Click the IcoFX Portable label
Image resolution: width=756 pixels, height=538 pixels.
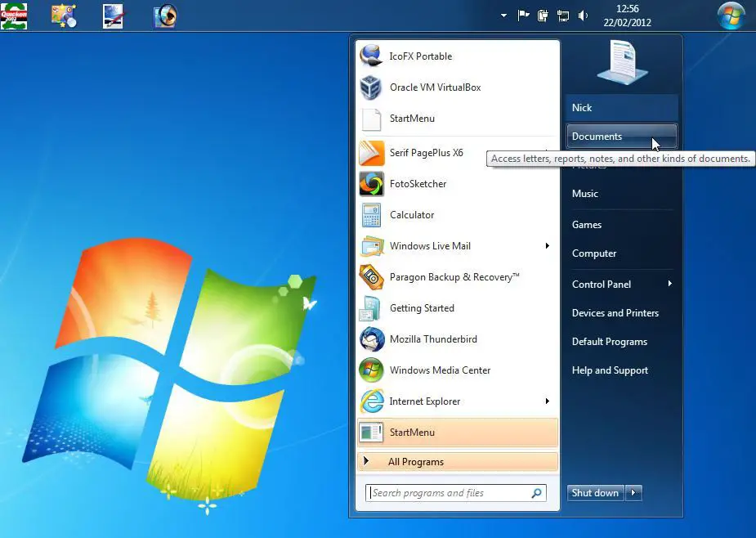click(420, 56)
